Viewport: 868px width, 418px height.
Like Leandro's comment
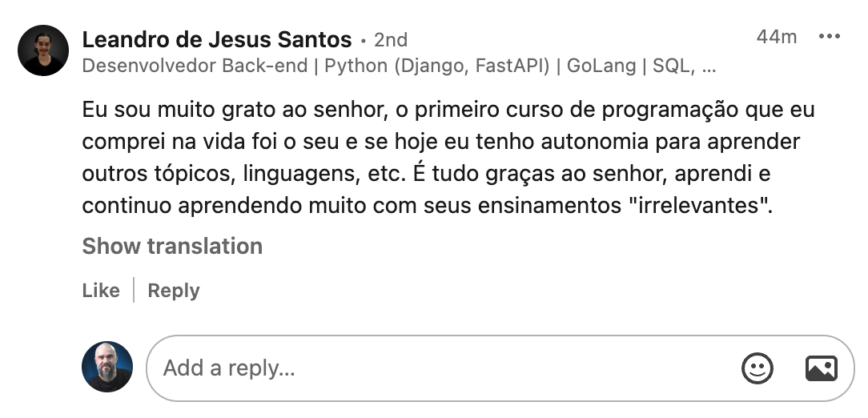101,291
